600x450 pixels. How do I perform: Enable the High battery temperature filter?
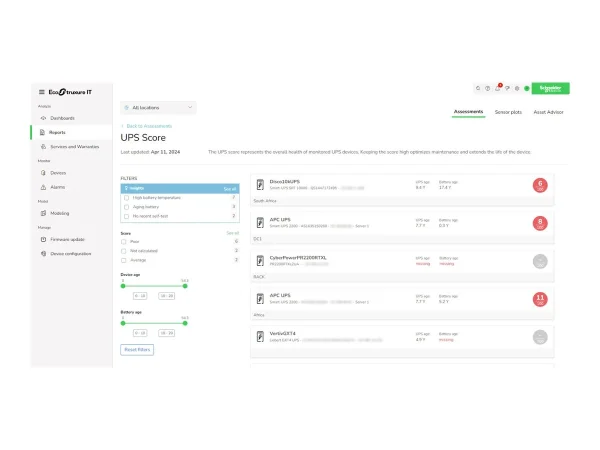tap(126, 198)
